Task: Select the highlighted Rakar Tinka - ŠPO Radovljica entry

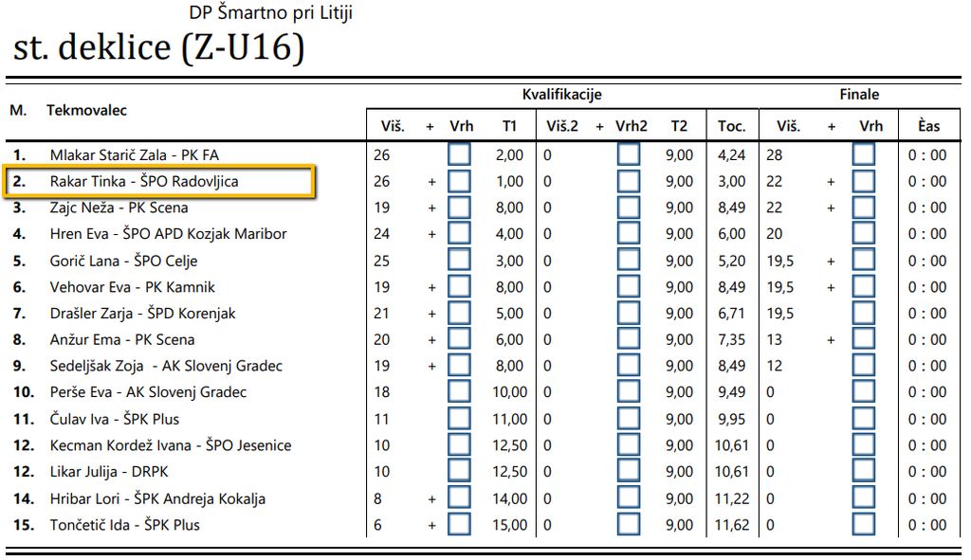Action: point(144,181)
